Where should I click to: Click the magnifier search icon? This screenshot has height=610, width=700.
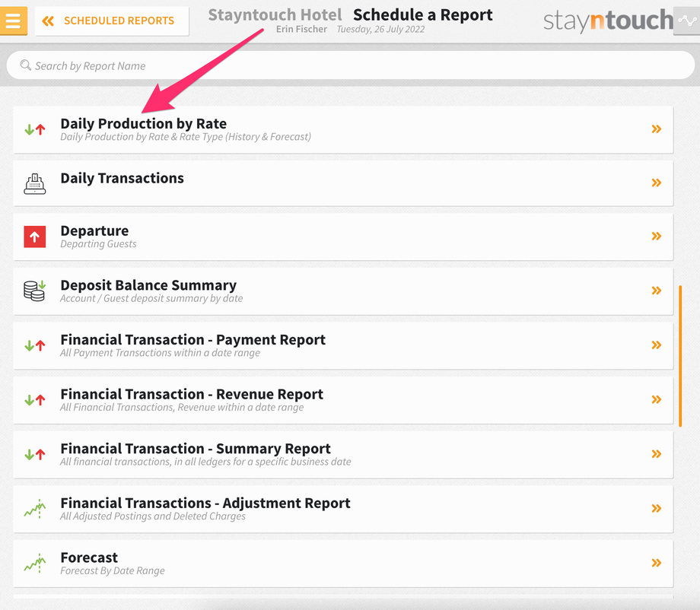pos(25,65)
